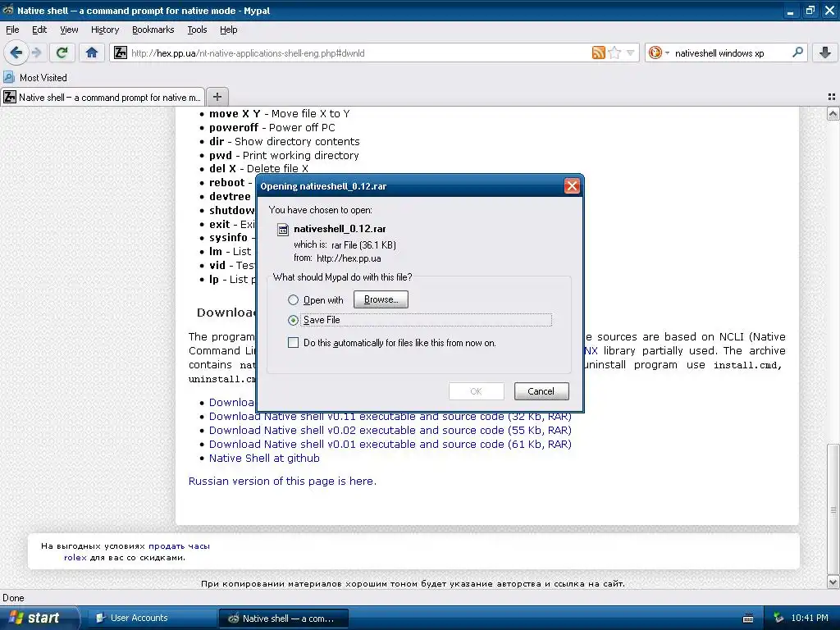Viewport: 840px width, 630px height.
Task: Open the File menu
Action: tap(12, 30)
